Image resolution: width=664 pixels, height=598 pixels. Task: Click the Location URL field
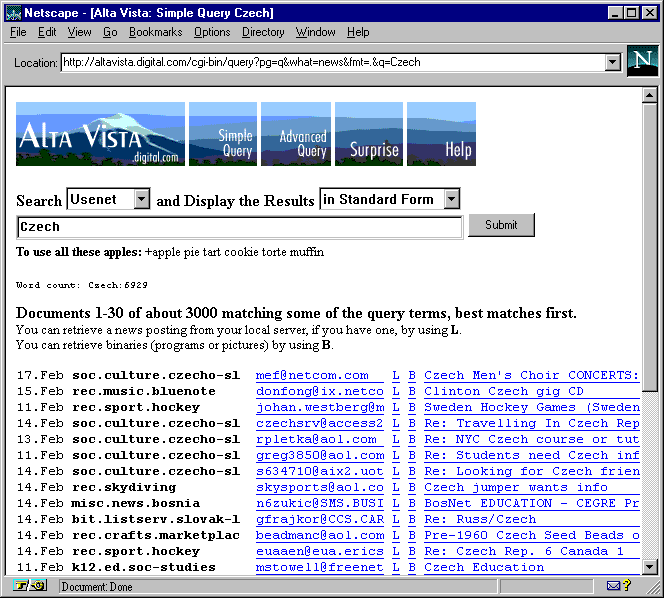(333, 62)
